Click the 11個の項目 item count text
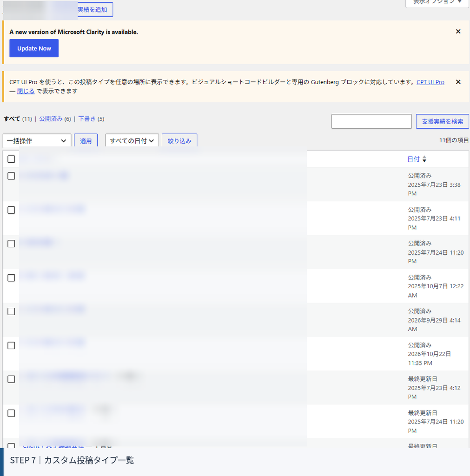470x476 pixels. click(x=454, y=140)
